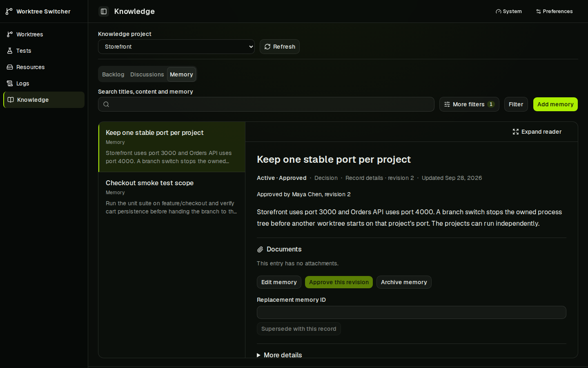
Task: Switch to the Backlog tab
Action: coord(113,74)
